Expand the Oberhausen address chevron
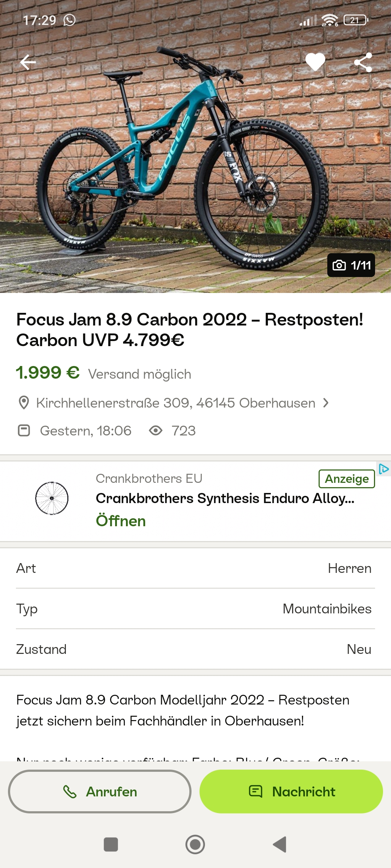 tap(326, 403)
